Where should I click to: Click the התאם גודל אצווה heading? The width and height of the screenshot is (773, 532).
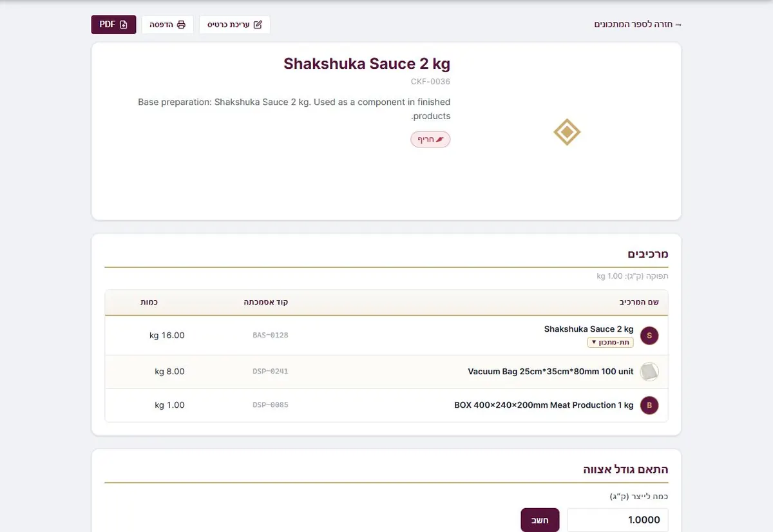[625, 469]
